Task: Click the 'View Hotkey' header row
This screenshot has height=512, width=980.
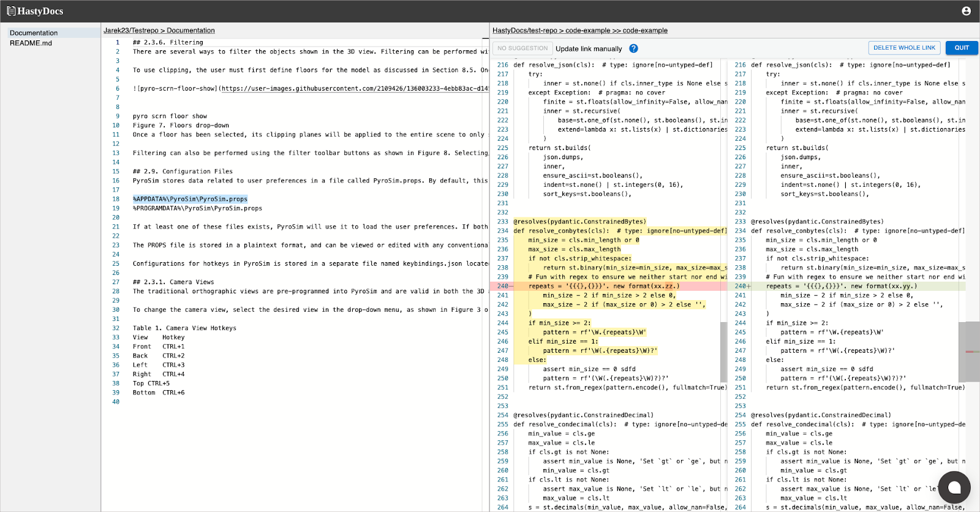Action: (159, 337)
